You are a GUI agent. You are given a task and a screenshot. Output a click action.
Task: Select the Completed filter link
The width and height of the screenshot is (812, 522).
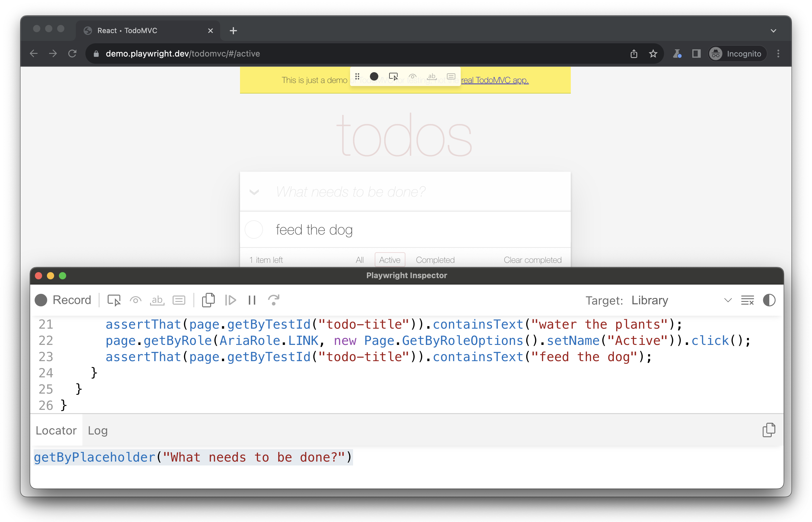pyautogui.click(x=435, y=260)
